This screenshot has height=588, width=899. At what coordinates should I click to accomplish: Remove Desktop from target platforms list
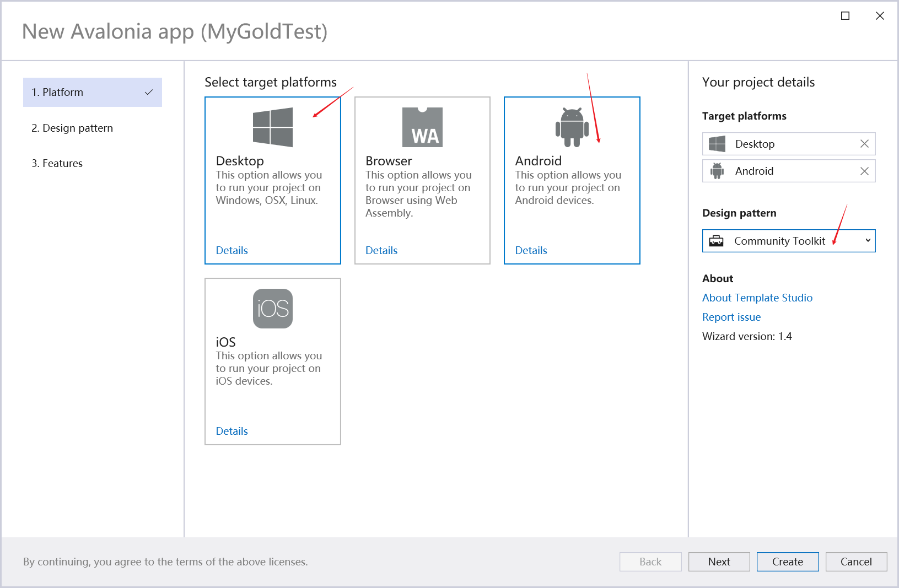point(864,144)
